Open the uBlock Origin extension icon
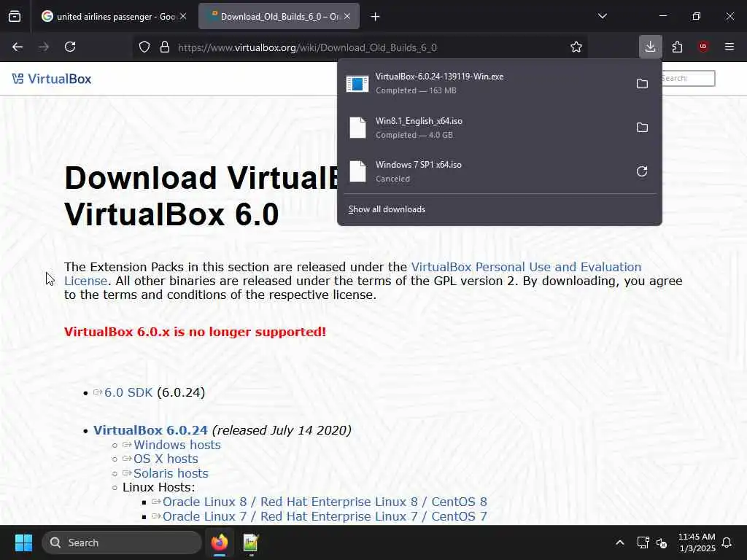The width and height of the screenshot is (747, 560). 703,47
